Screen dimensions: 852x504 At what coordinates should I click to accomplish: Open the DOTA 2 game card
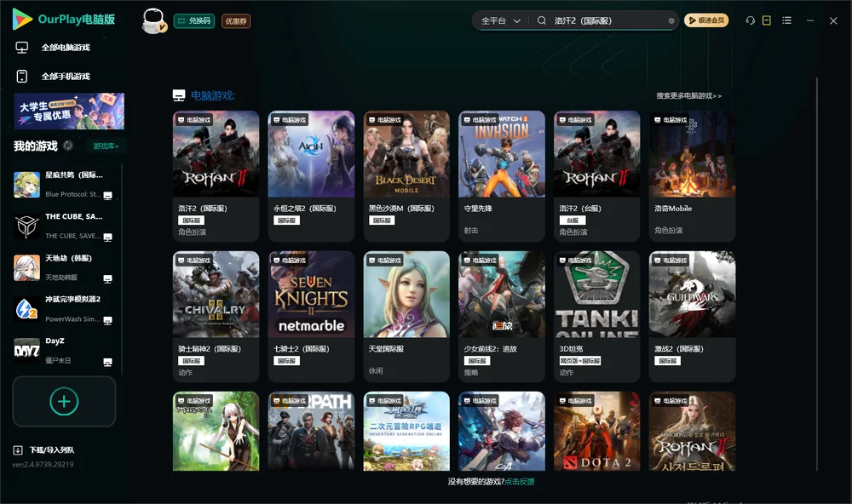pyautogui.click(x=596, y=432)
